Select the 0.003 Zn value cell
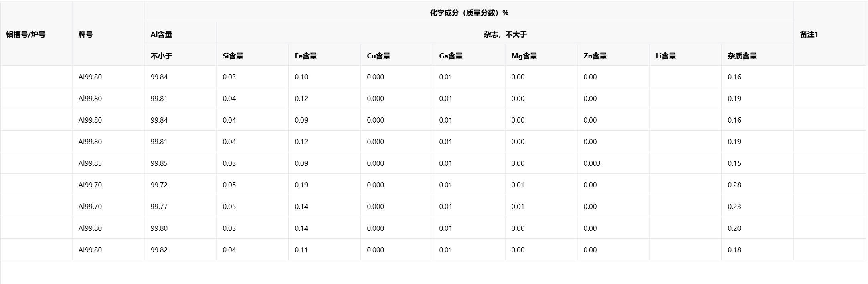 (x=592, y=163)
